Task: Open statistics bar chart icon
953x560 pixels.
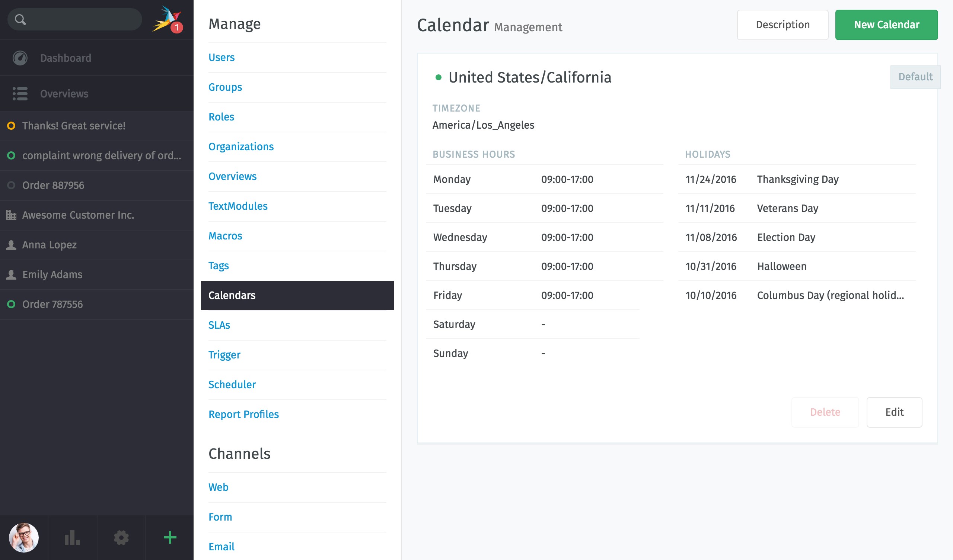Action: click(72, 538)
